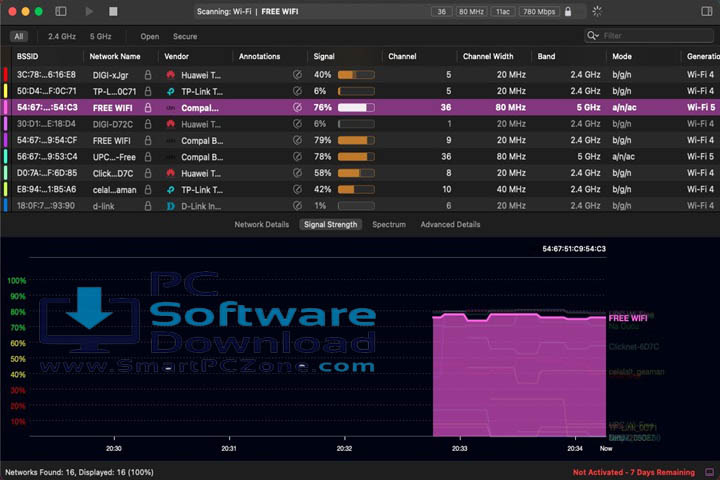
Task: Filter networks by 2.4 GHz
Action: point(62,36)
